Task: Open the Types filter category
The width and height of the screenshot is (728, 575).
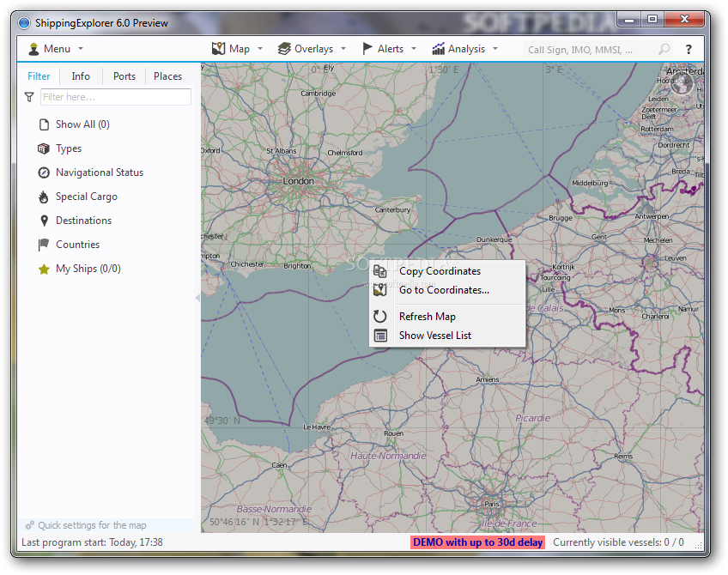Action: (x=69, y=148)
